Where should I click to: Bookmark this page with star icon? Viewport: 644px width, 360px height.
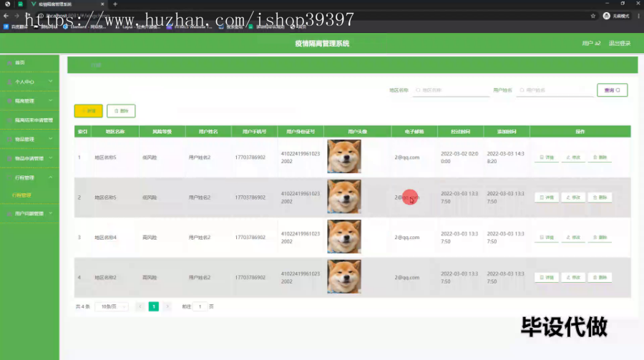click(592, 16)
